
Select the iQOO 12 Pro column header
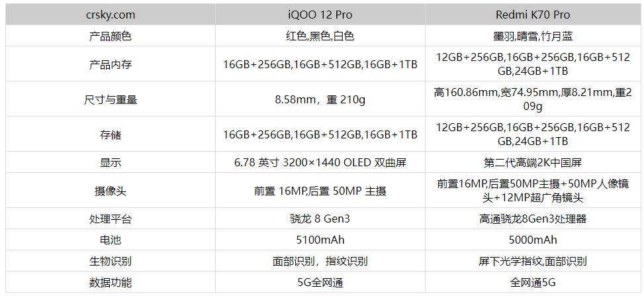pyautogui.click(x=320, y=14)
